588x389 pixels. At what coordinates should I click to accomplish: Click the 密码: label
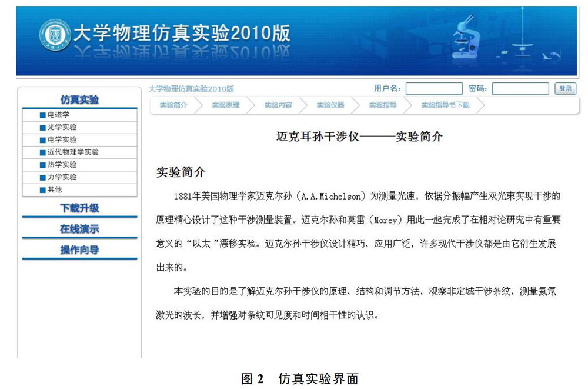point(477,89)
